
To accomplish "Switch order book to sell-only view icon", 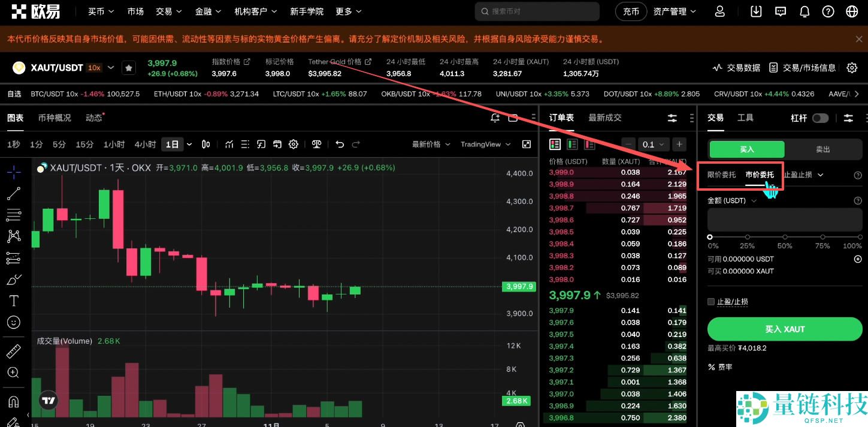I will coord(589,144).
